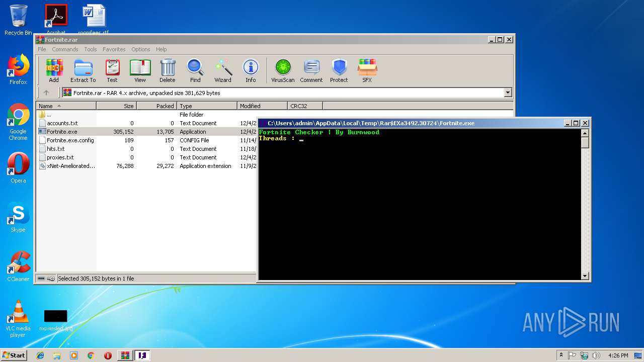644x362 pixels.
Task: Click the WinRAR taskbar button
Action: point(125,355)
